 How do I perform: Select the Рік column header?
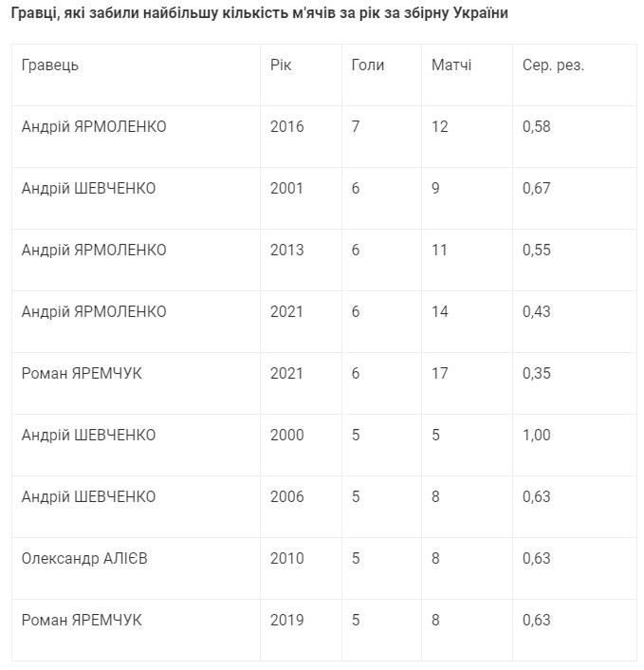(x=282, y=65)
